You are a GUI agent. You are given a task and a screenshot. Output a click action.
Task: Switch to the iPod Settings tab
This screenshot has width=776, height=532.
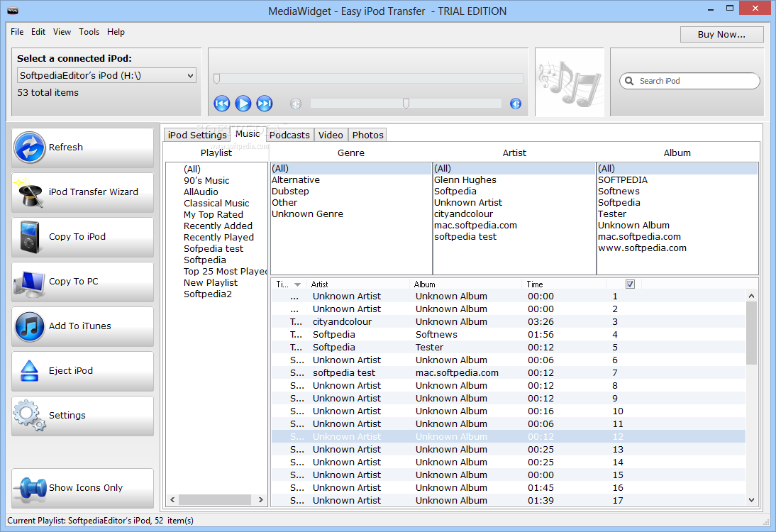pyautogui.click(x=197, y=135)
